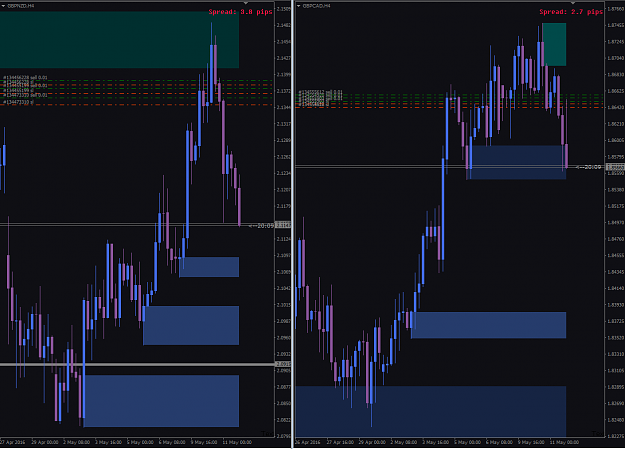Open the GBPCAD,H4 chart title dropdown arrow

[x=299, y=6]
